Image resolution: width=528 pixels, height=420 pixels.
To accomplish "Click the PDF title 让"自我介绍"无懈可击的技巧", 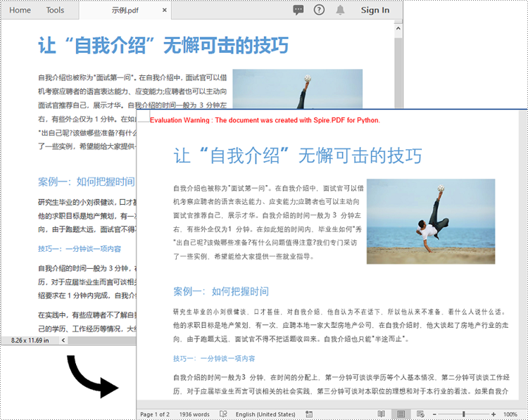I will click(163, 46).
